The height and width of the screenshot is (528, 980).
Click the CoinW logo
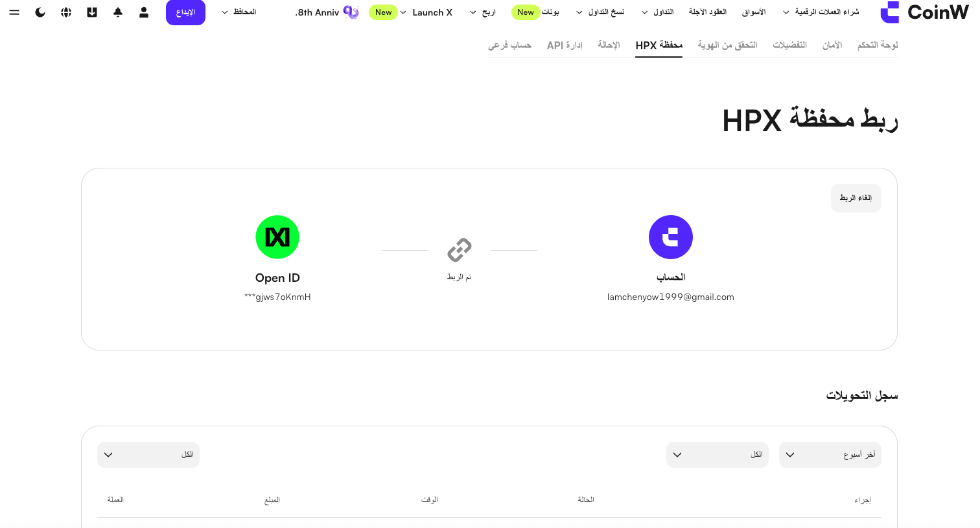(925, 12)
